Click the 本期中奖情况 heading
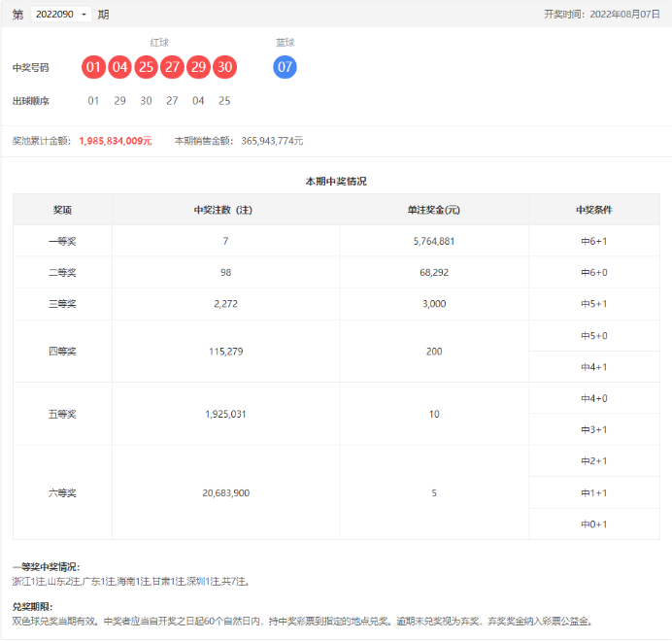 point(336,182)
